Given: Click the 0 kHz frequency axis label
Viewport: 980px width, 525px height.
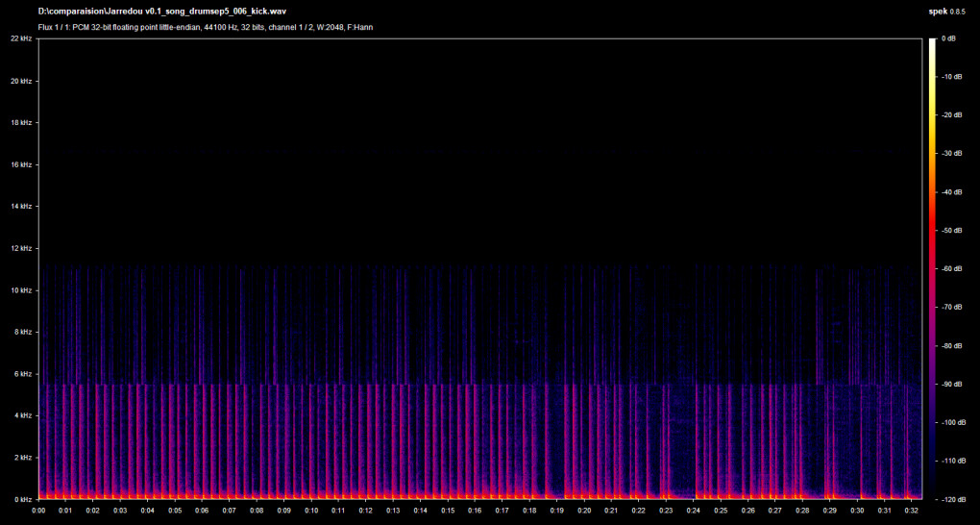Looking at the screenshot, I should pos(24,499).
